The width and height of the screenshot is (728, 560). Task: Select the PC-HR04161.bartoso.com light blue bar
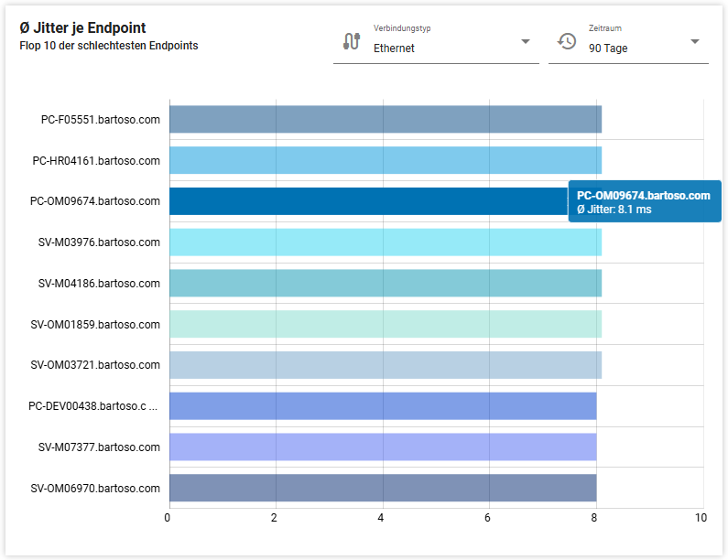pos(385,160)
